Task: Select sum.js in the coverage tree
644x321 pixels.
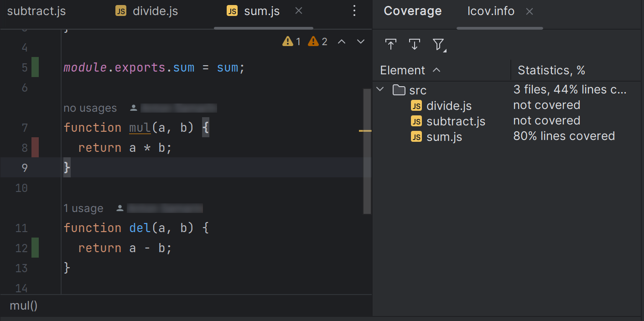Action: (444, 136)
